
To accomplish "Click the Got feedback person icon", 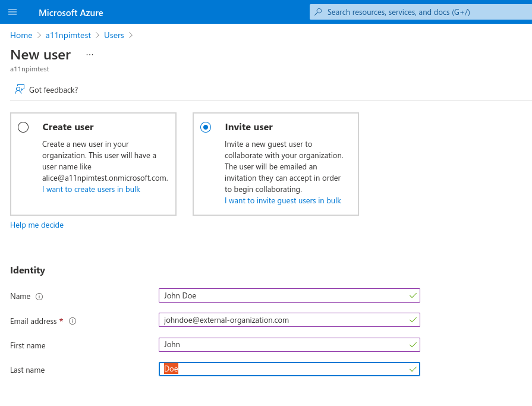I will [20, 90].
